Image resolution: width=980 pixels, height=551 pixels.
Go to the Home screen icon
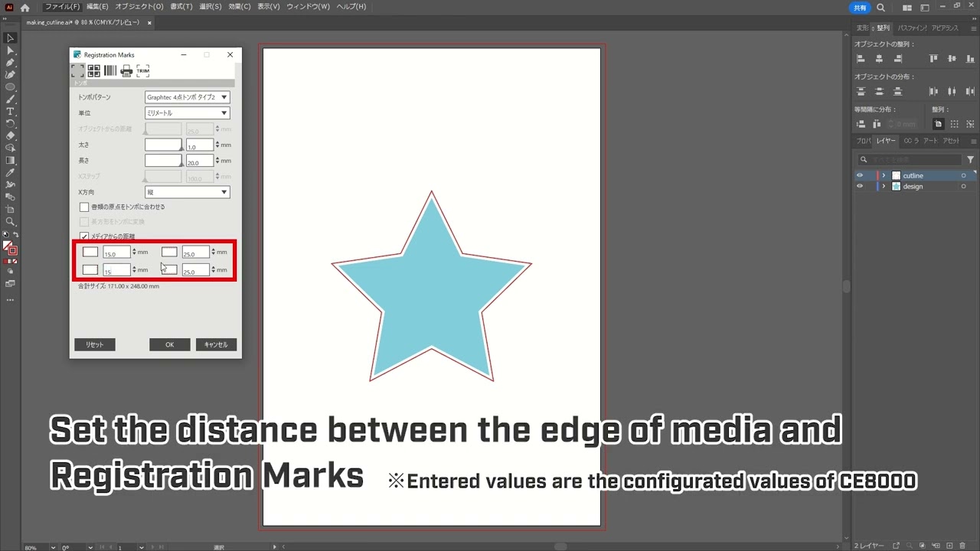tap(24, 8)
